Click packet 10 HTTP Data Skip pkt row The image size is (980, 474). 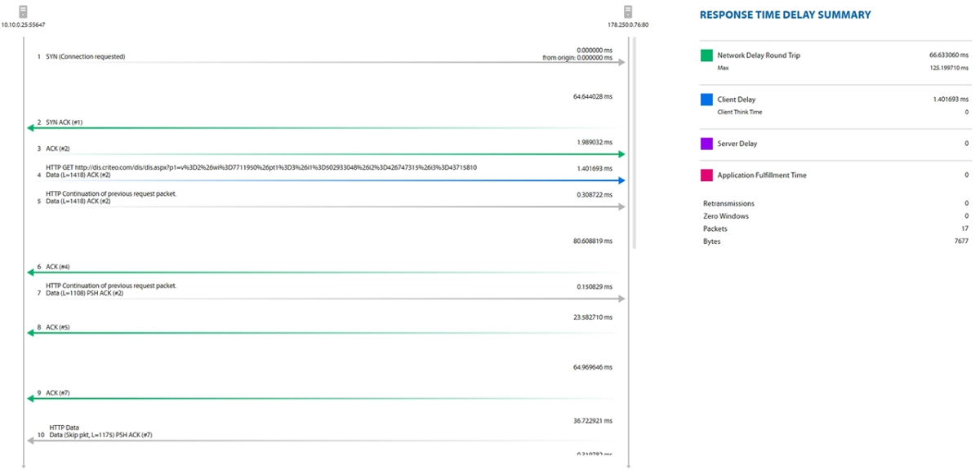click(327, 433)
